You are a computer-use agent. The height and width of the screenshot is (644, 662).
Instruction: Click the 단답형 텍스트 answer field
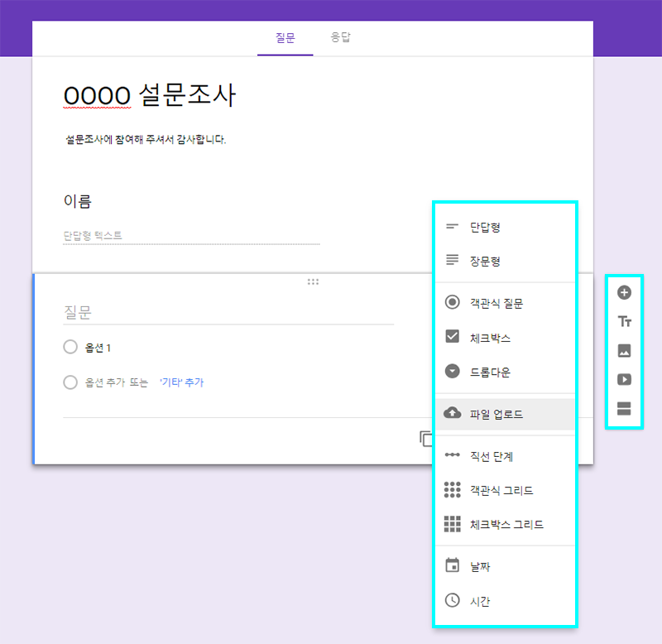tap(191, 236)
